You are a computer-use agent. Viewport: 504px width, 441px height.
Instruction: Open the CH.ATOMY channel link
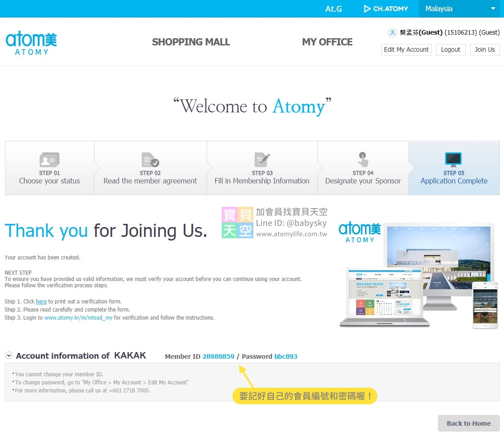(386, 9)
